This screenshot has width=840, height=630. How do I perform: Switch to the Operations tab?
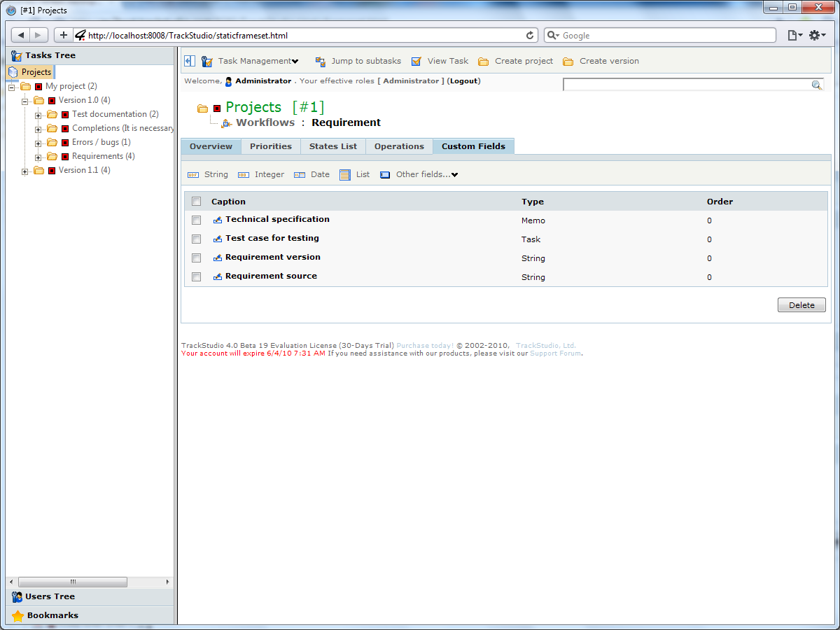point(399,146)
